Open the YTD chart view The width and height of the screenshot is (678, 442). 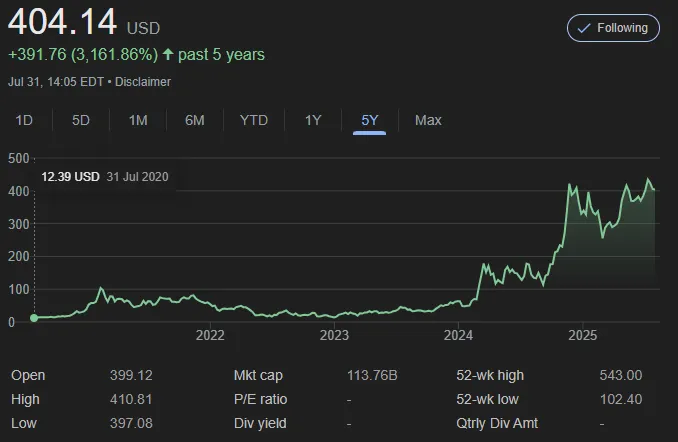(x=254, y=120)
